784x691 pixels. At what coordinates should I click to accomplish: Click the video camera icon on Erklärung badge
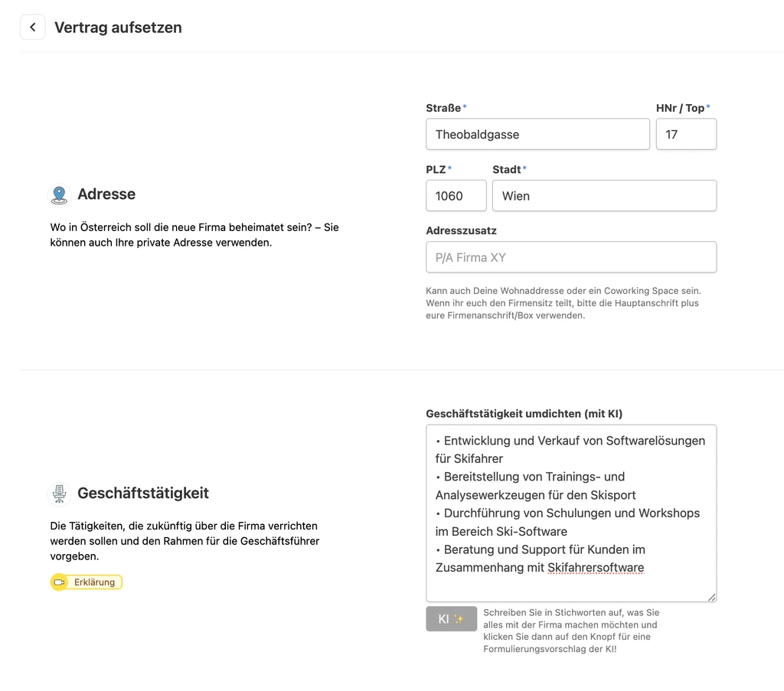[60, 582]
